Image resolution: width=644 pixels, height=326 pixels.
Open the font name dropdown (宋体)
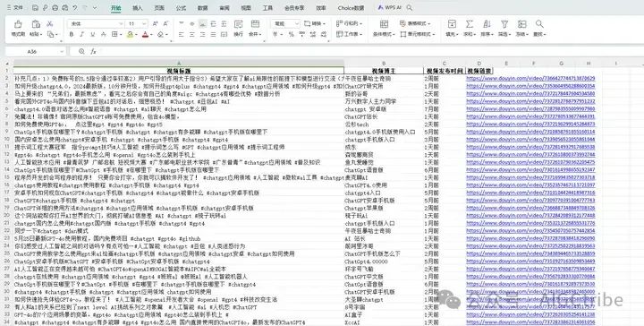click(121, 24)
